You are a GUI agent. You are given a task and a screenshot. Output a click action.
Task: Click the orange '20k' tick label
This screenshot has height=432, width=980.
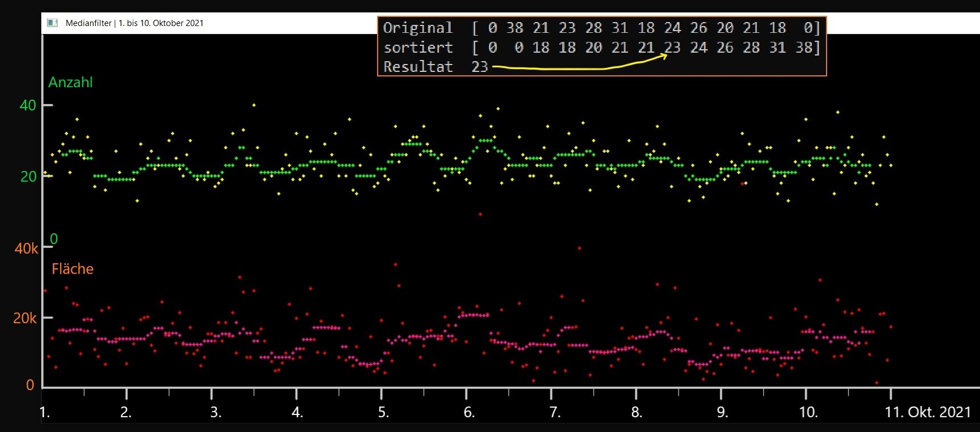click(x=25, y=318)
